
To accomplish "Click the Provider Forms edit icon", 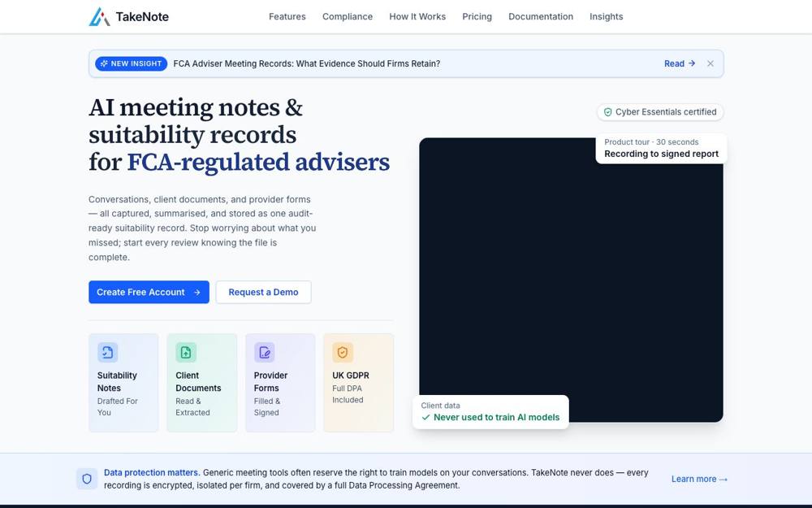I will click(x=264, y=353).
